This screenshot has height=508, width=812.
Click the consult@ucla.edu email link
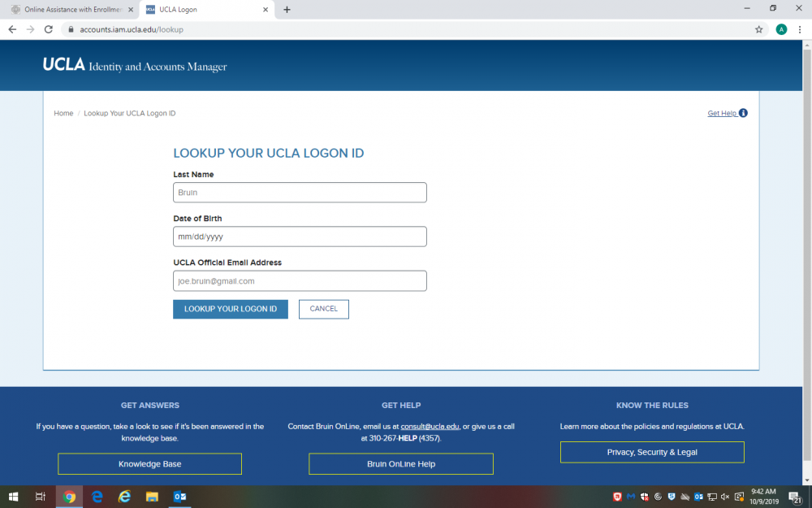(x=430, y=427)
